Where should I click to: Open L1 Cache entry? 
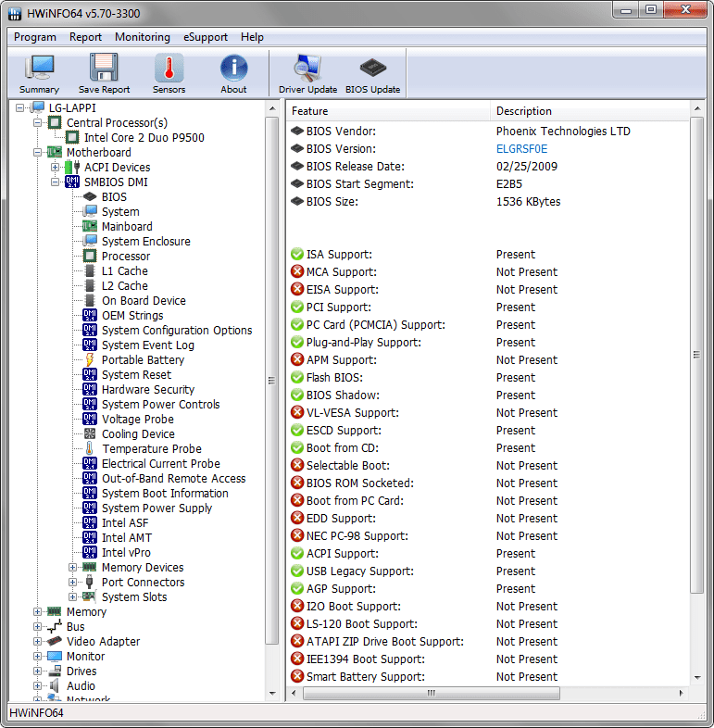[124, 271]
